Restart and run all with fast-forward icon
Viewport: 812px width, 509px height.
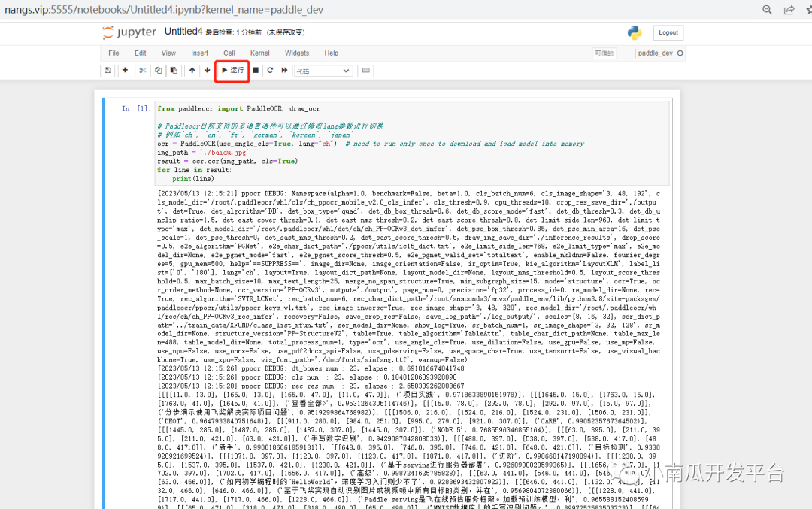point(284,71)
